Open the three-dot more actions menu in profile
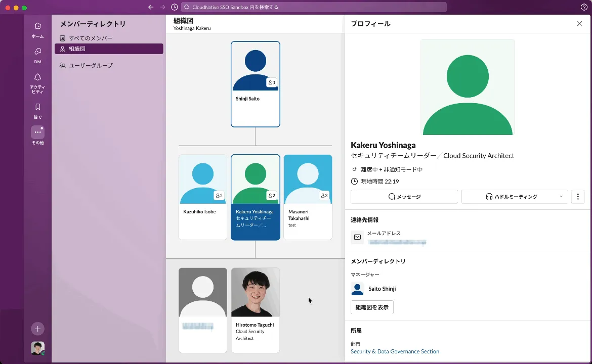 [x=578, y=197]
